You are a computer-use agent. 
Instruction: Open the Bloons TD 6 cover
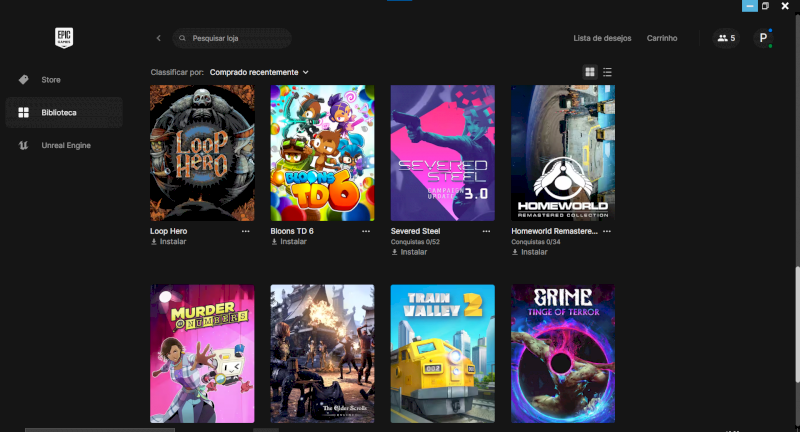point(322,153)
